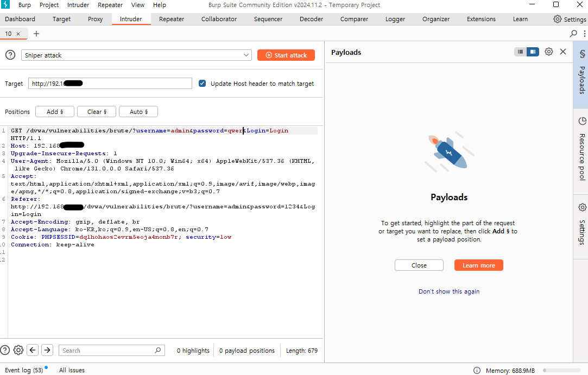The width and height of the screenshot is (588, 375).
Task: Click the memory usage bar
Action: click(x=561, y=371)
